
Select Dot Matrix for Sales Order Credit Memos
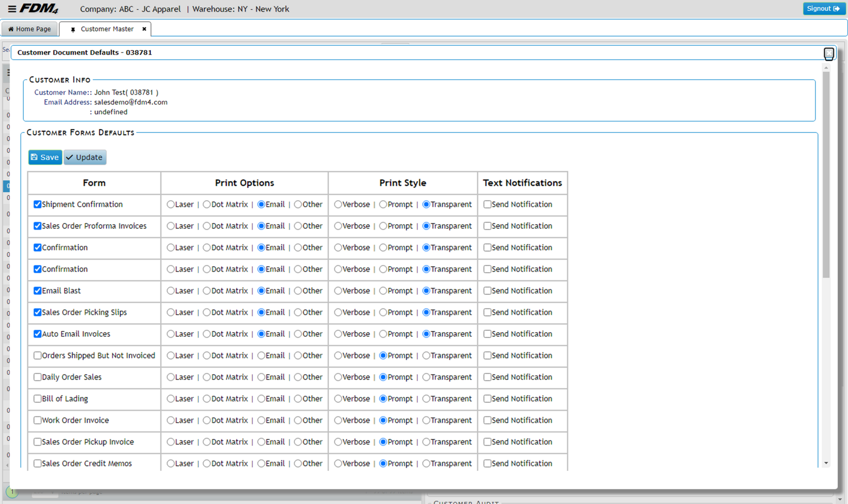tap(207, 463)
